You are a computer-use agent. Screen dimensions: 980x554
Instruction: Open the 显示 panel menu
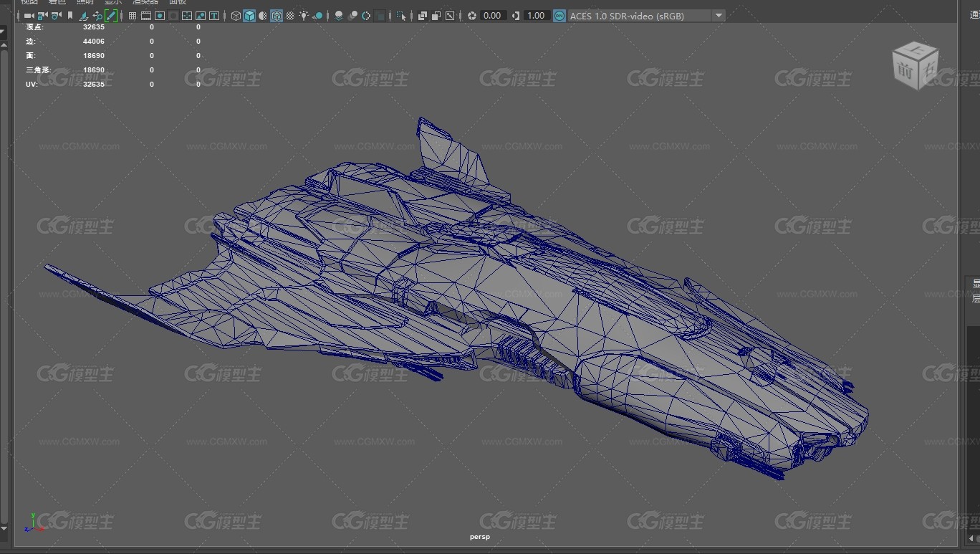113,2
